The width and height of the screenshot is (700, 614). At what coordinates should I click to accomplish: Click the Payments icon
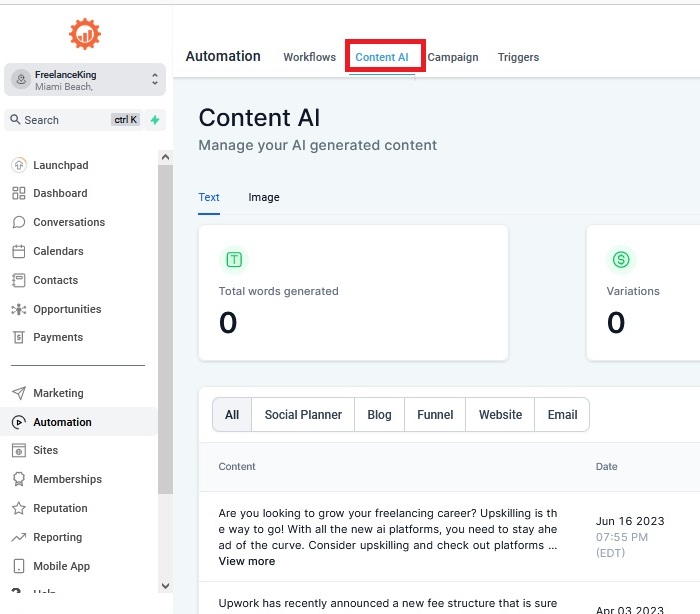(18, 337)
